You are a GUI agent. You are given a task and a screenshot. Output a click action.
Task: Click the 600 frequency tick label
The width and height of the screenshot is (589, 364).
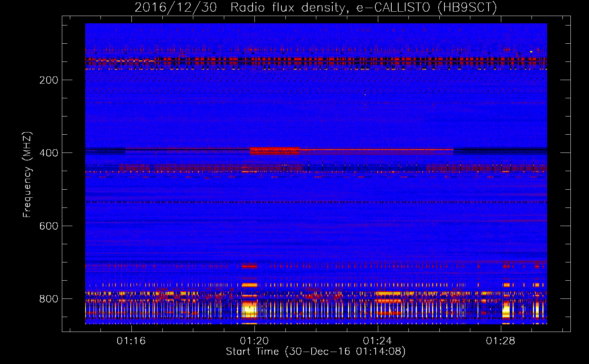click(x=49, y=226)
